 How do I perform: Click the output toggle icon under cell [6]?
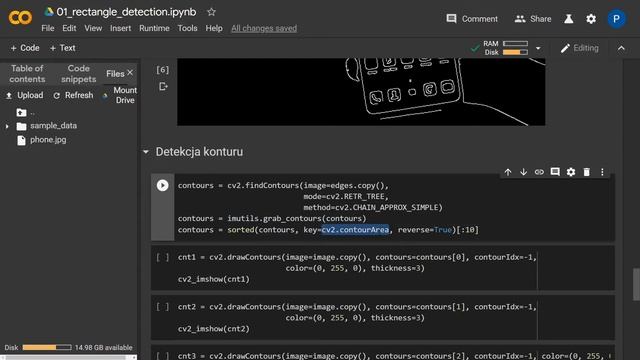tap(163, 86)
